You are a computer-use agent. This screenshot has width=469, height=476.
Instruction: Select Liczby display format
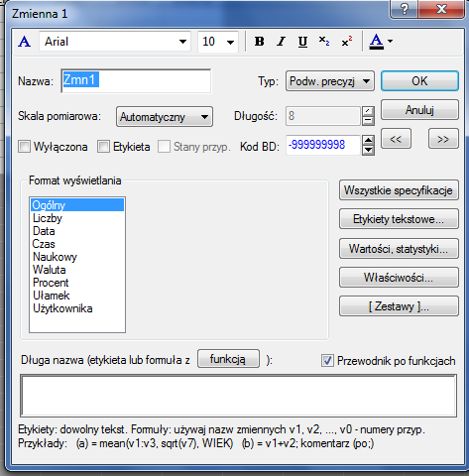click(x=77, y=218)
